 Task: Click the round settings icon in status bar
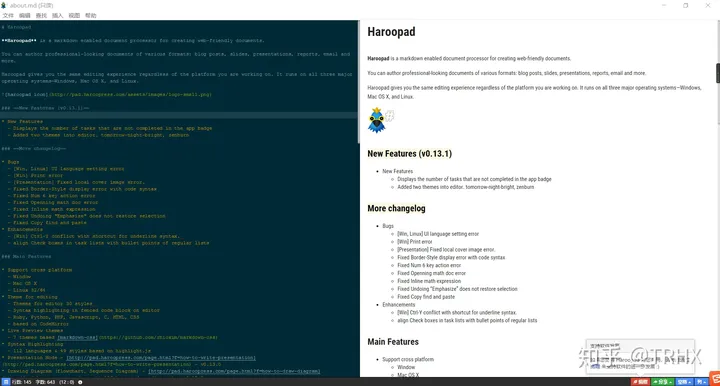point(80,382)
